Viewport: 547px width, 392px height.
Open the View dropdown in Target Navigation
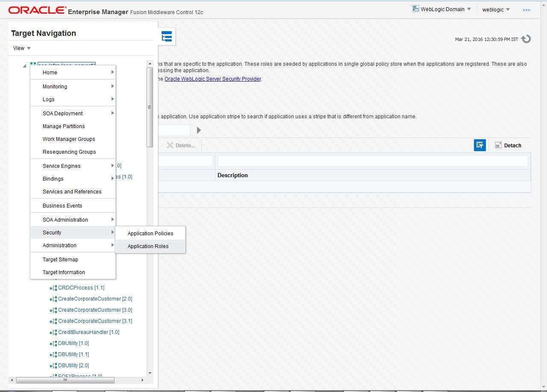(22, 48)
